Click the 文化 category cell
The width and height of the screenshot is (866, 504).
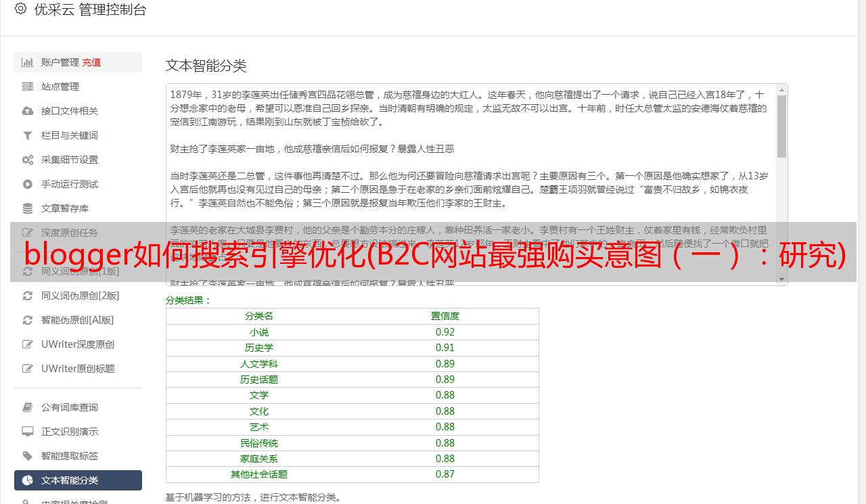point(259,411)
